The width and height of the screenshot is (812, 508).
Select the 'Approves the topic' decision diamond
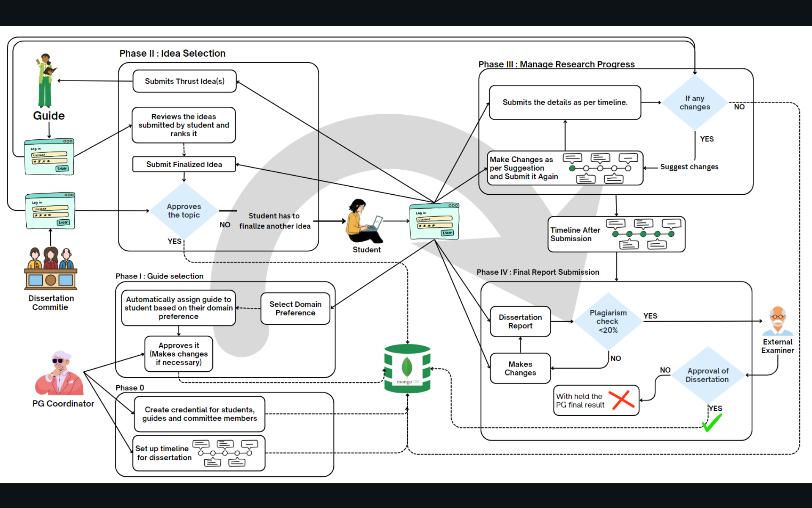click(184, 211)
